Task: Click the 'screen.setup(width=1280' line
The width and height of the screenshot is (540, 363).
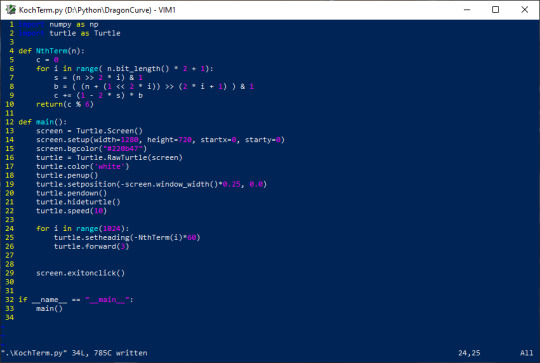Action: point(160,140)
